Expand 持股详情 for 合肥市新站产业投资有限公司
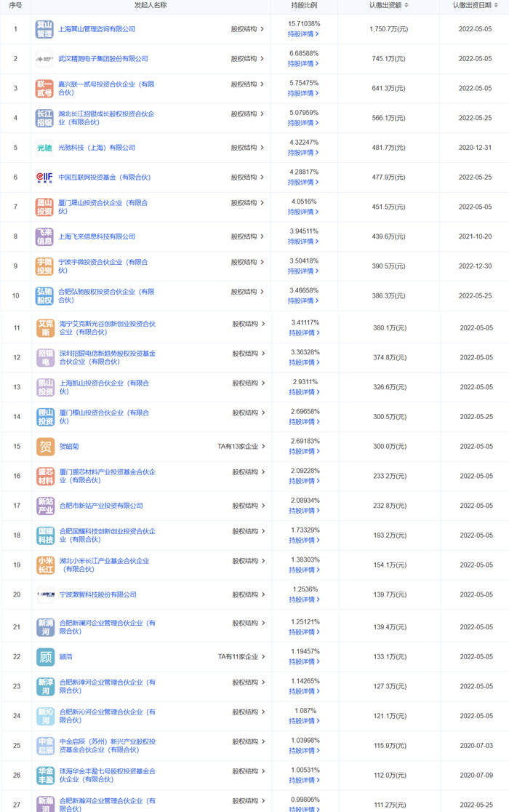Screen dimensions: 509x812 [x=302, y=511]
